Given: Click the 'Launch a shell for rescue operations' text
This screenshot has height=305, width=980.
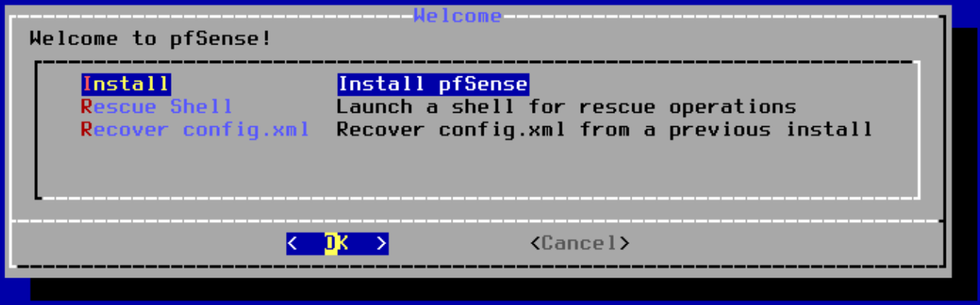Looking at the screenshot, I should (566, 107).
